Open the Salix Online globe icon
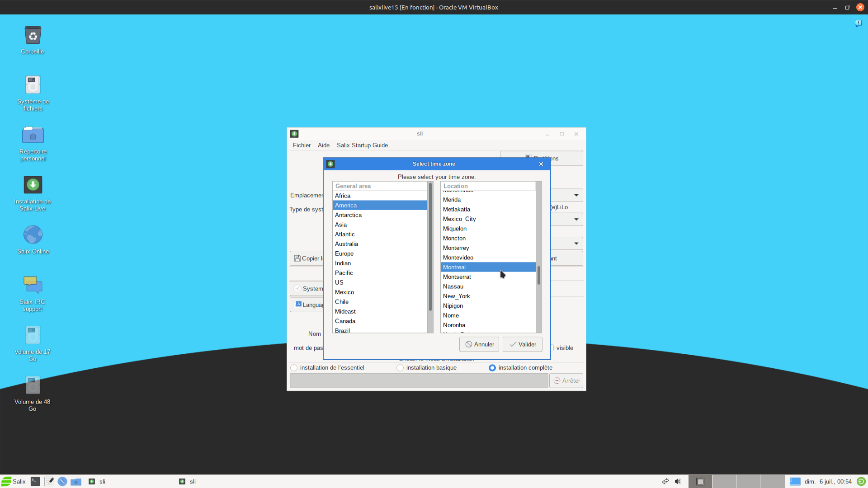Image resolution: width=868 pixels, height=488 pixels. tap(33, 235)
